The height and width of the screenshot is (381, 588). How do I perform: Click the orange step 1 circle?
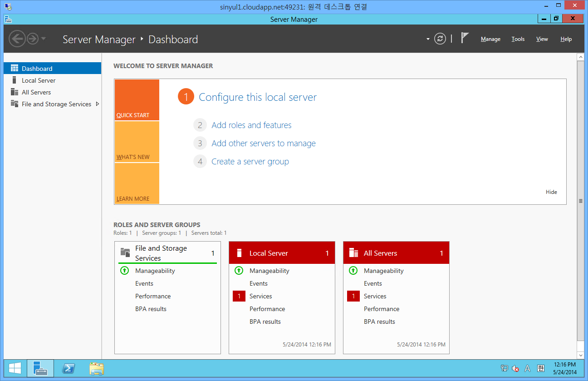186,97
